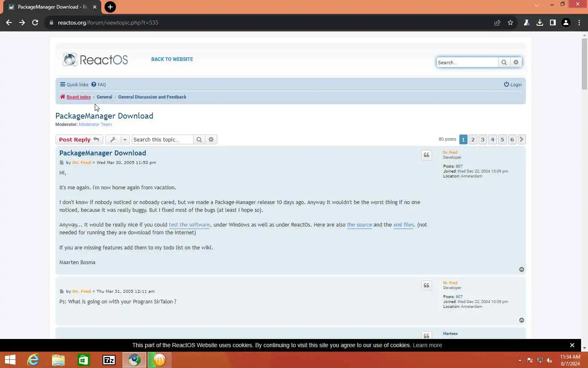Open Learn more about cookies link

tap(427, 345)
